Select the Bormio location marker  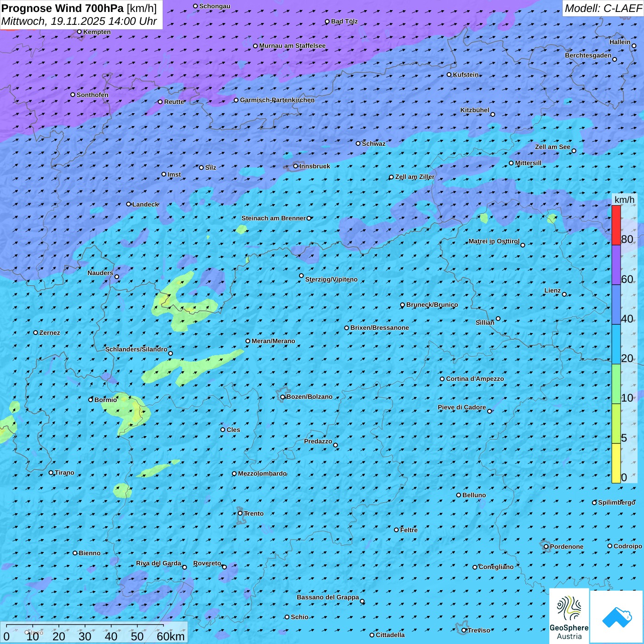coord(91,400)
